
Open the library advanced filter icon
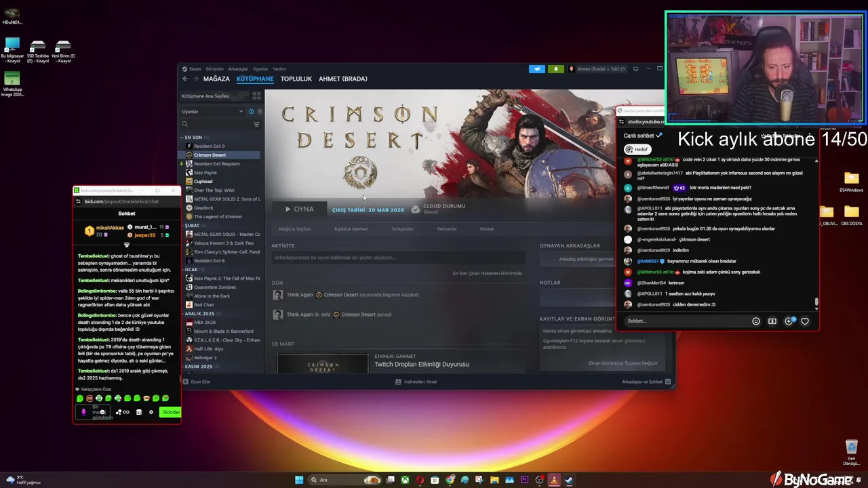click(256, 124)
